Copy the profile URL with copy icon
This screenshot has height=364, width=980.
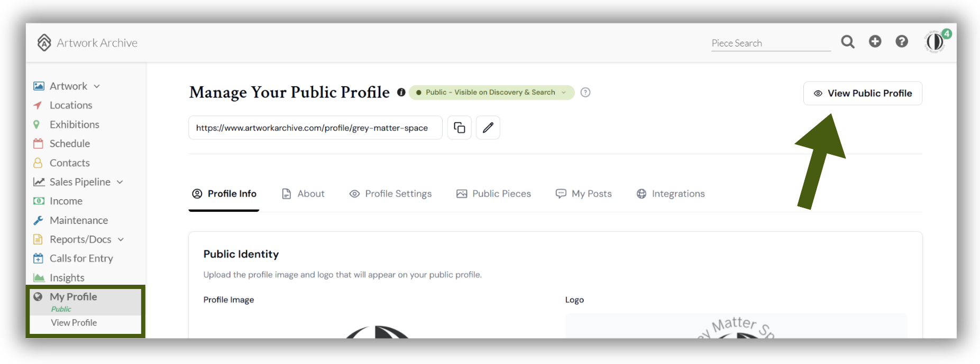pyautogui.click(x=460, y=128)
